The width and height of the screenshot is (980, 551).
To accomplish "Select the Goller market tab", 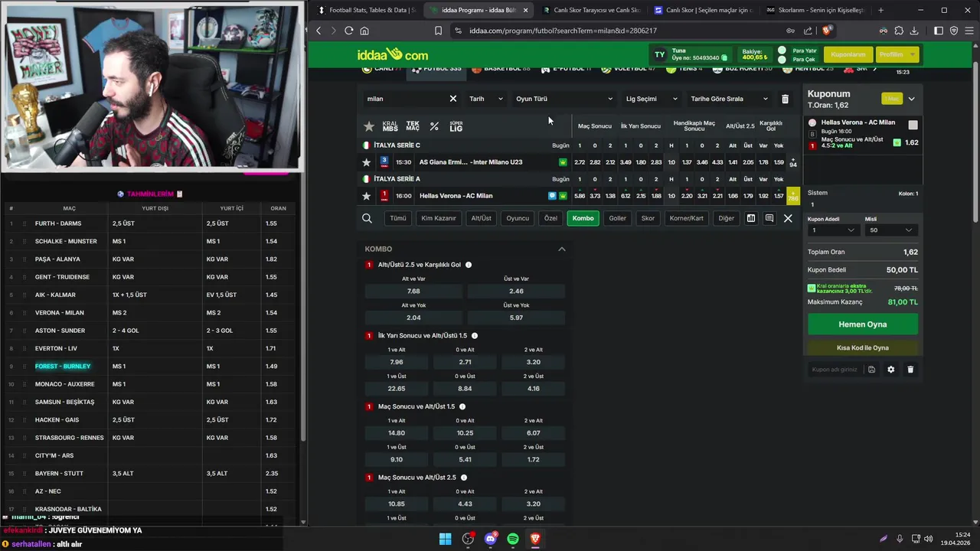I will click(617, 218).
